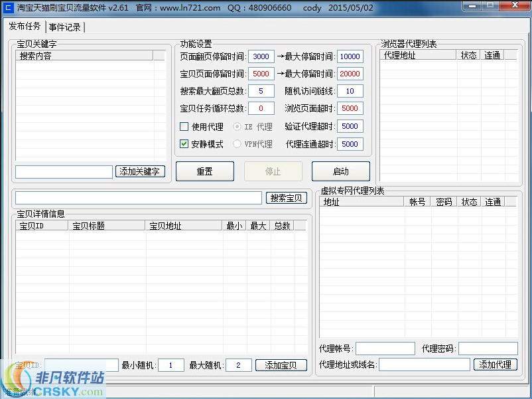The image size is (532, 399).
Task: Disable the 安静模式 checkbox
Action: click(184, 144)
